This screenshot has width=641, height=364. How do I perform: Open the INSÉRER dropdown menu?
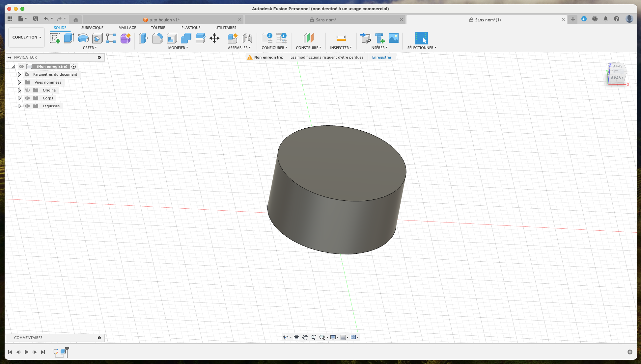pyautogui.click(x=379, y=48)
